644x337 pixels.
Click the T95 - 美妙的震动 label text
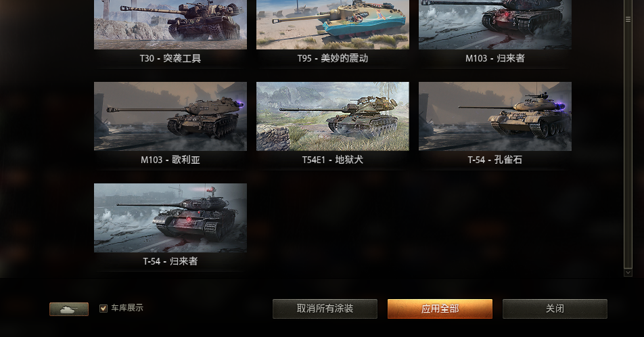coord(333,58)
